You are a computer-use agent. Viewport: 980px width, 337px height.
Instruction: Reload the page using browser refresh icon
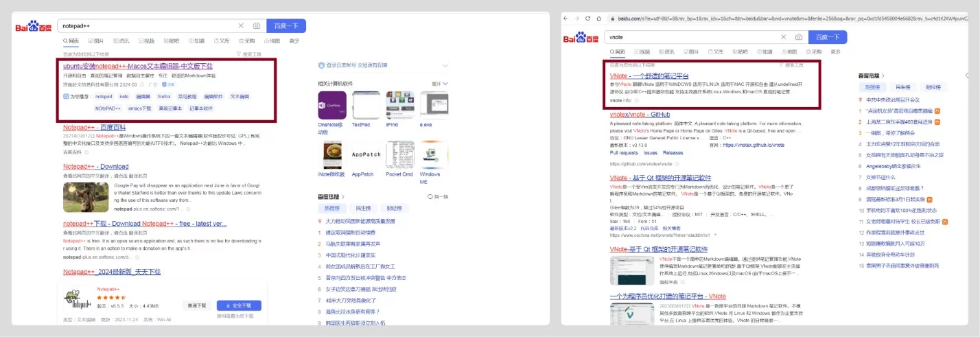(x=589, y=17)
